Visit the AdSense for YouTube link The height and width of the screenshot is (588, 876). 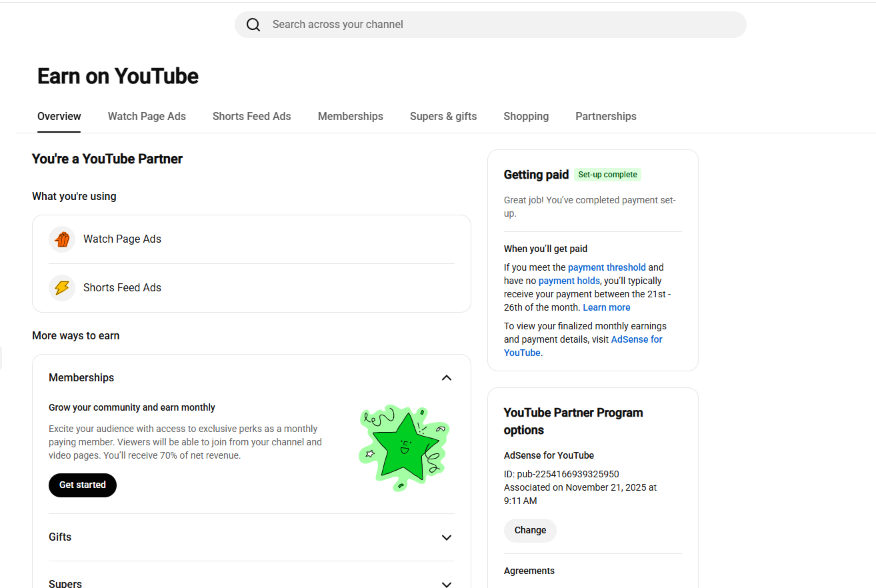click(x=583, y=346)
